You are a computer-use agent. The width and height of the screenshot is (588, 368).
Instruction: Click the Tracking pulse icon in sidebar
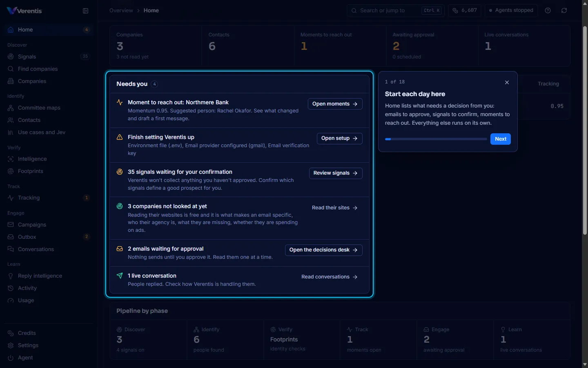(11, 198)
